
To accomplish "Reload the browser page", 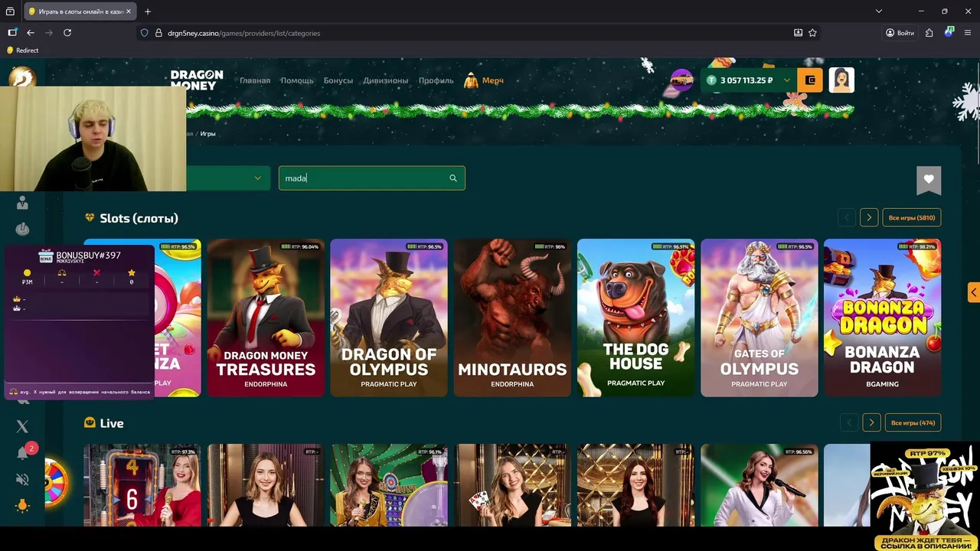I will pyautogui.click(x=67, y=33).
